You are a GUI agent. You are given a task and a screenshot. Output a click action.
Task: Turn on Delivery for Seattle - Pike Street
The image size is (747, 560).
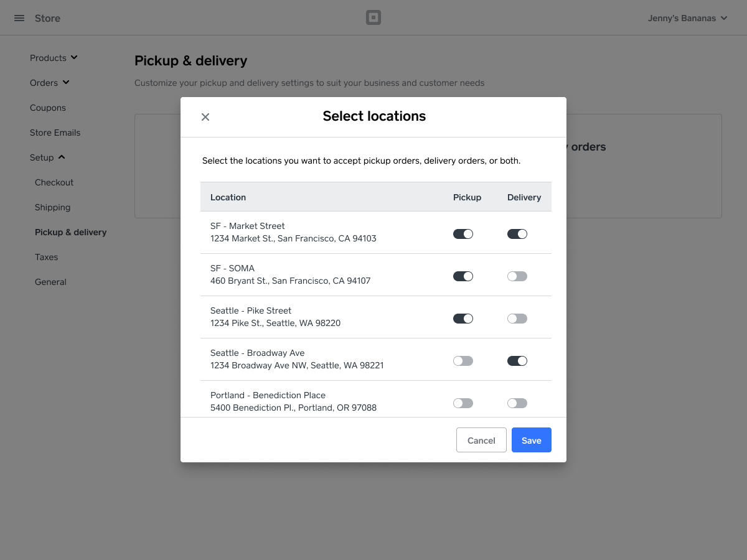(x=517, y=319)
